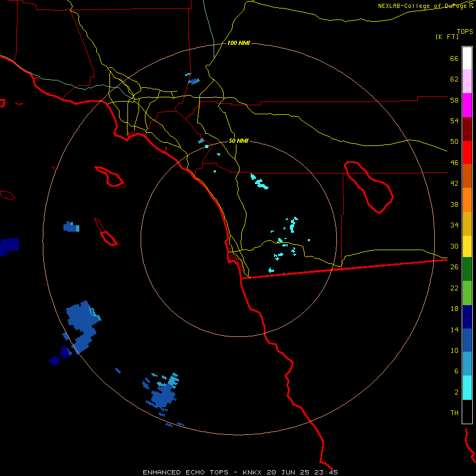The width and height of the screenshot is (476, 476).
Task: Click the bright yellow legend swatch
Action: (467, 246)
